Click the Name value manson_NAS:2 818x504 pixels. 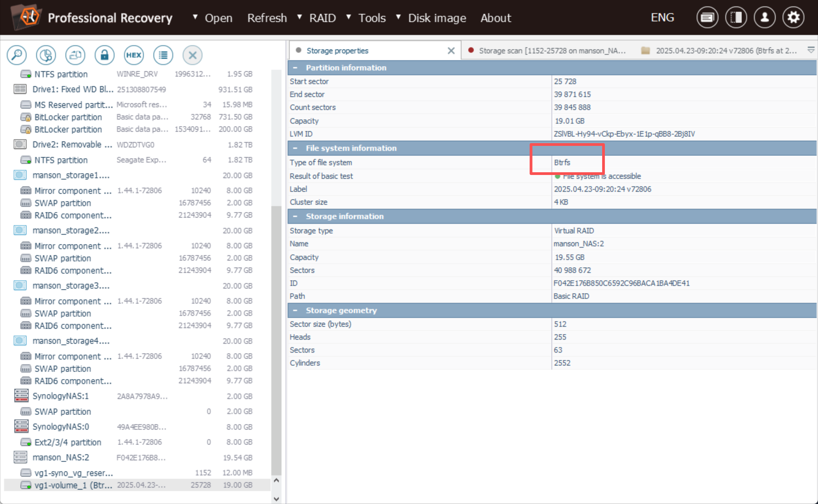pos(579,244)
